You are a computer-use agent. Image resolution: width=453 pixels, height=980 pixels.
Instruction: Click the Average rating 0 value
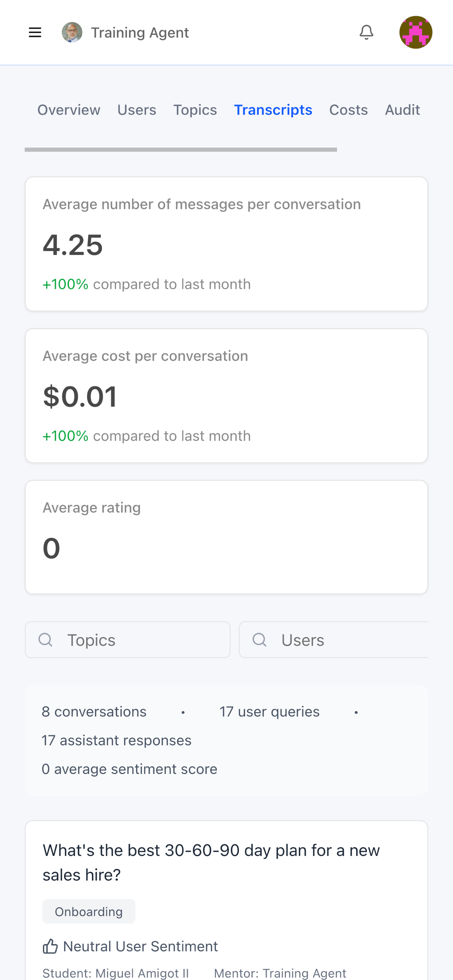(x=52, y=548)
